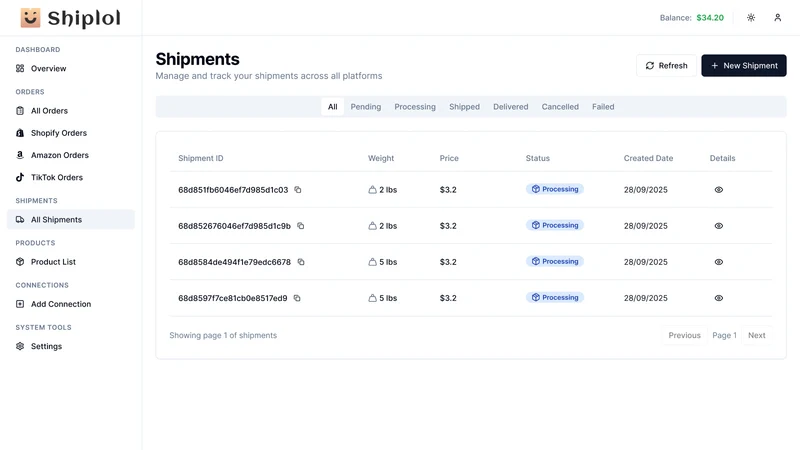Click shipment ID 68d8584de494f1e79edc6678
800x450 pixels.
click(234, 262)
